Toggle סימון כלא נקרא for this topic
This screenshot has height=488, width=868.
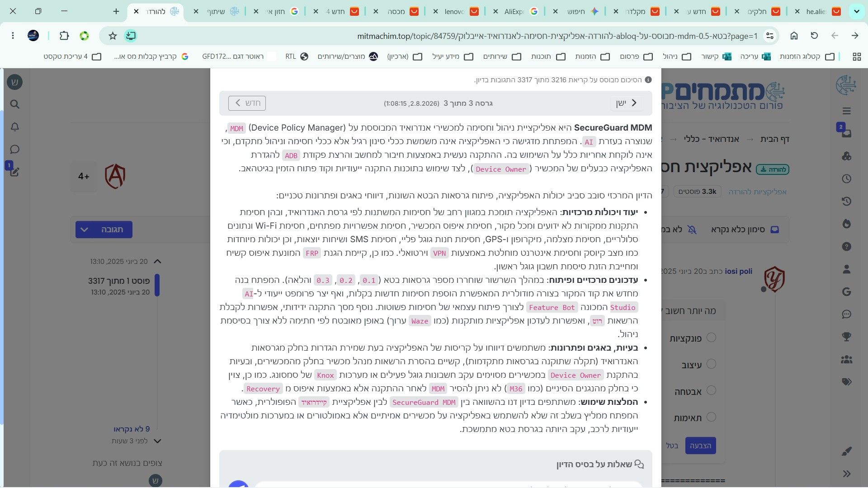pos(745,230)
